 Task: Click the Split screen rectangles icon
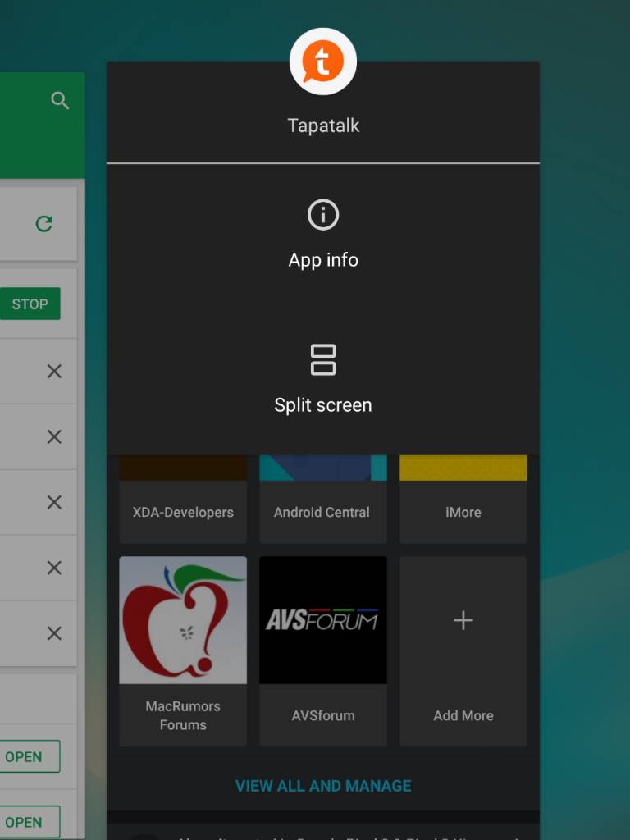(x=323, y=359)
